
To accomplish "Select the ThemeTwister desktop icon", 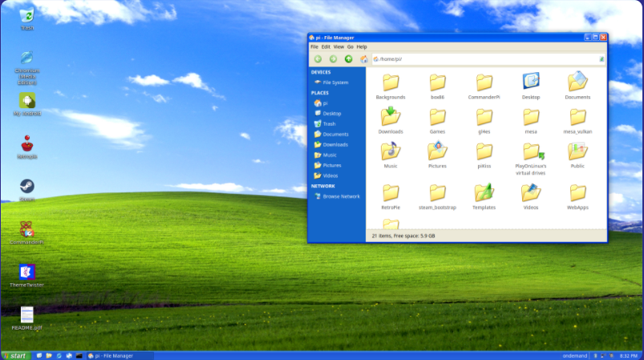I will pyautogui.click(x=27, y=273).
